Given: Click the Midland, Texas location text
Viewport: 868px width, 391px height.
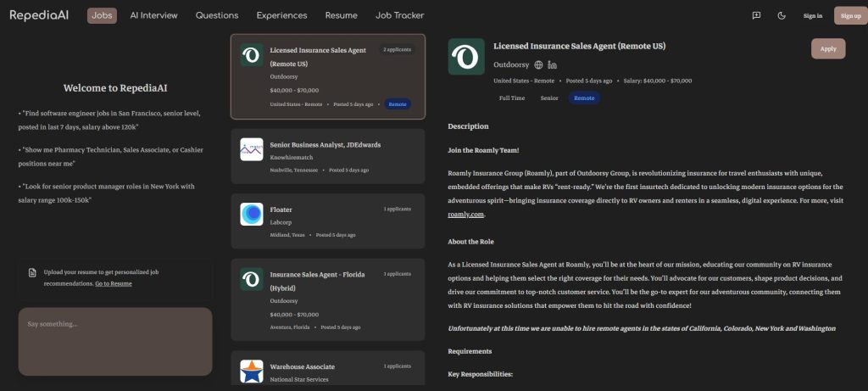Looking at the screenshot, I should [287, 236].
